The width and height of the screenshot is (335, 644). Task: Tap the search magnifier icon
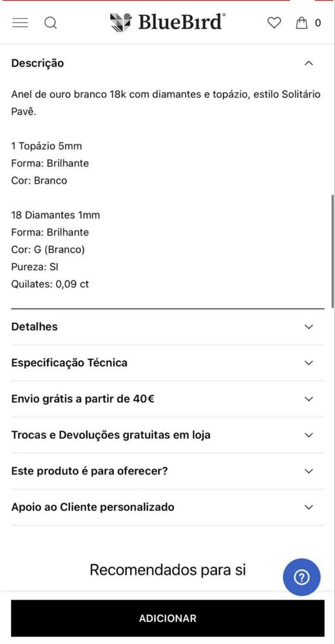pos(50,23)
